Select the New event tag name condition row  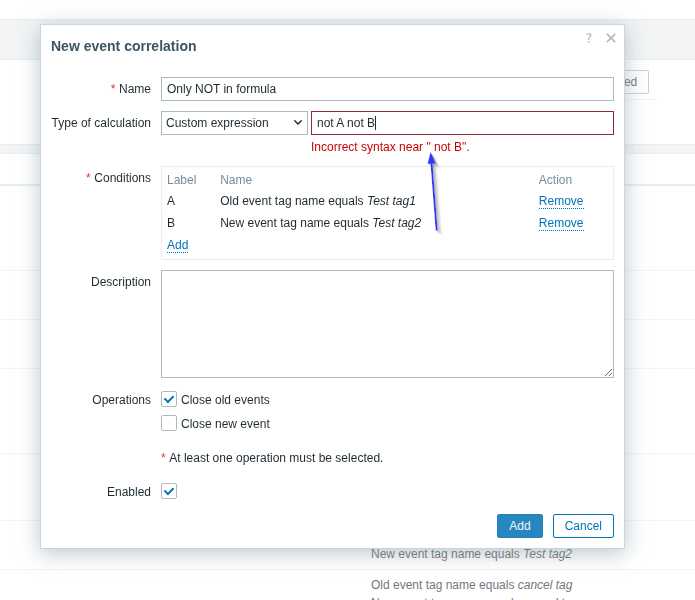pos(320,223)
